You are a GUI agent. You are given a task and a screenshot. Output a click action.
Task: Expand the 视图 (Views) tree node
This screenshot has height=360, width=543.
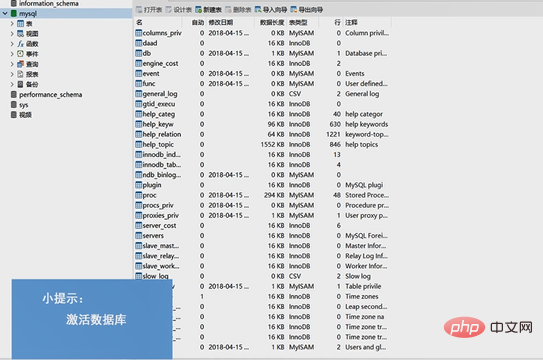tap(12, 34)
